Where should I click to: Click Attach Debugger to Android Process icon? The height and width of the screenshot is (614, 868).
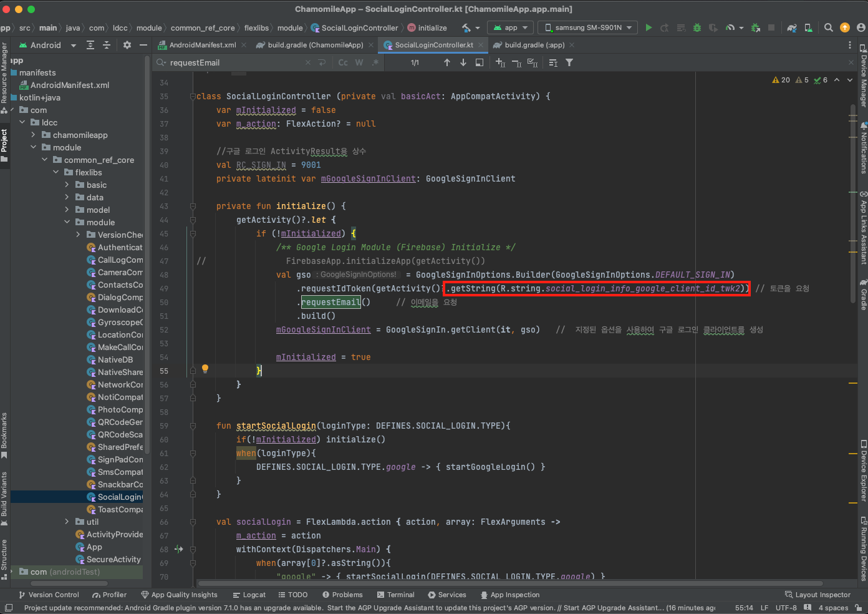coord(756,27)
